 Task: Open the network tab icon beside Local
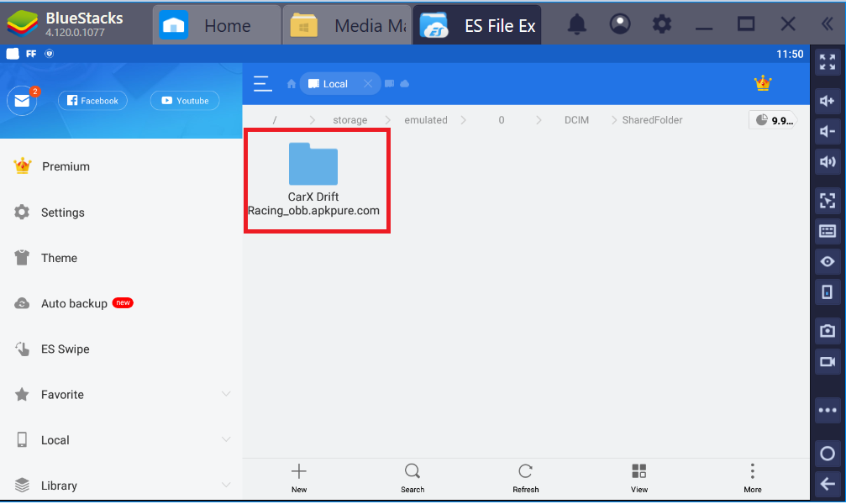(x=389, y=84)
